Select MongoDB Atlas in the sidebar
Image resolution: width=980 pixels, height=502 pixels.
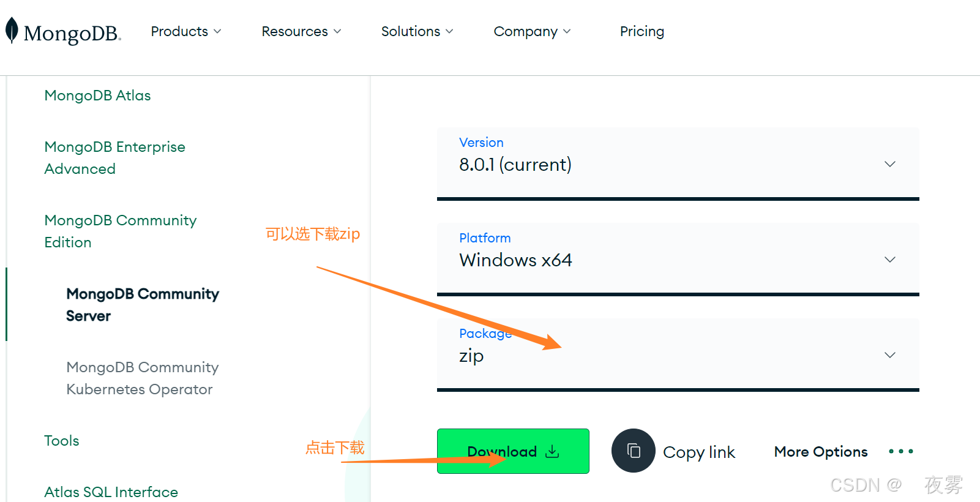[x=97, y=96]
